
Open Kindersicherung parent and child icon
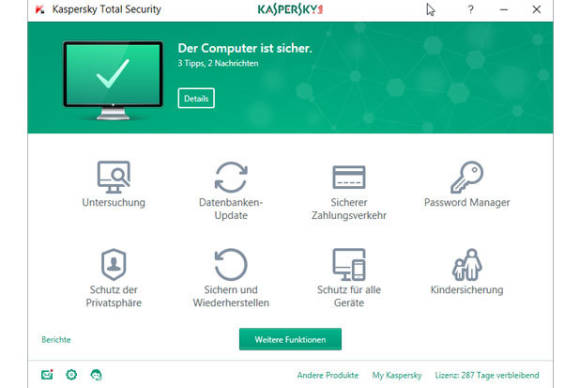pyautogui.click(x=467, y=264)
